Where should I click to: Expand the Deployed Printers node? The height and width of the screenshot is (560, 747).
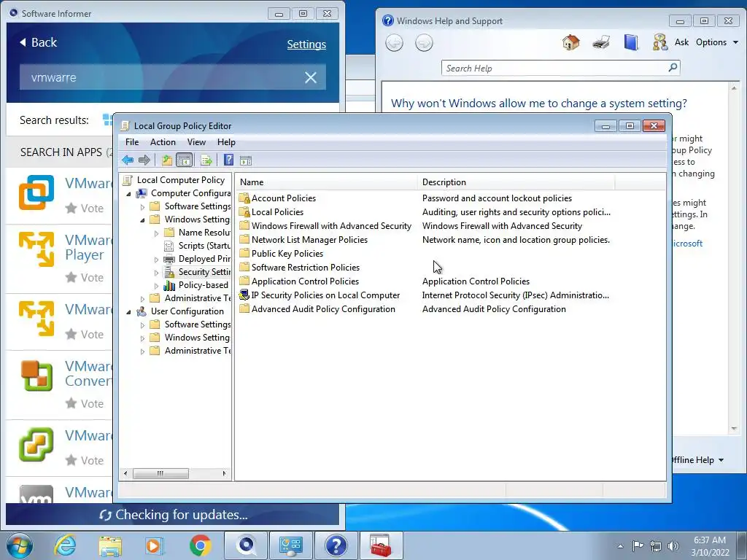pyautogui.click(x=156, y=260)
